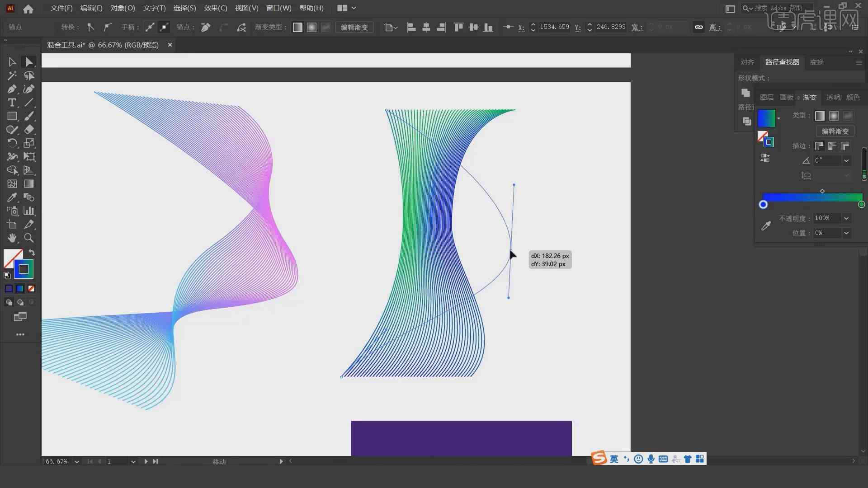Convert selected anchor points to corner
This screenshot has width=868, height=488.
91,27
